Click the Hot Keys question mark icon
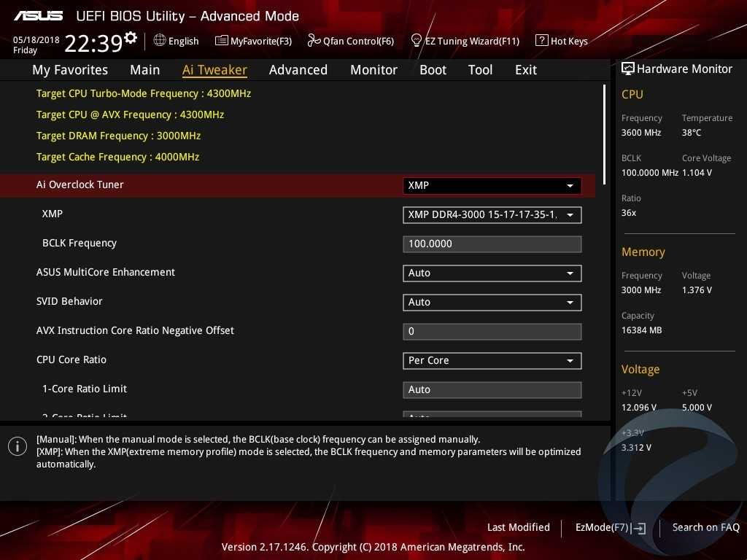The width and height of the screenshot is (747, 560). pyautogui.click(x=541, y=41)
